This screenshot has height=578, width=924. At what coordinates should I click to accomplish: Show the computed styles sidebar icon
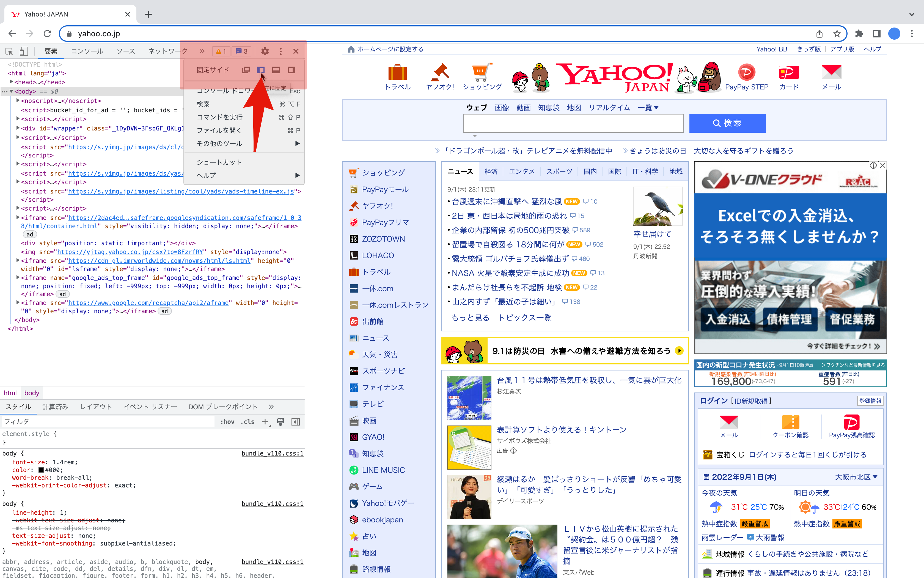tap(296, 422)
